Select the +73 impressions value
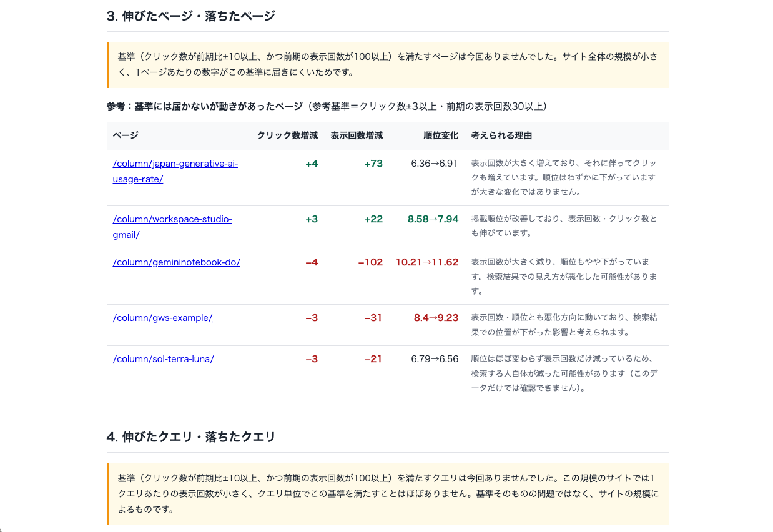 click(373, 164)
